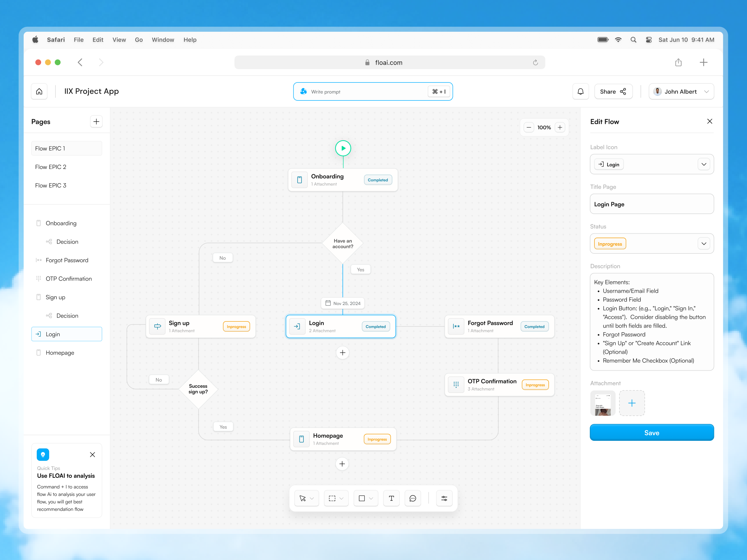The image size is (747, 560).
Task: Add a node below the Login card
Action: (342, 353)
